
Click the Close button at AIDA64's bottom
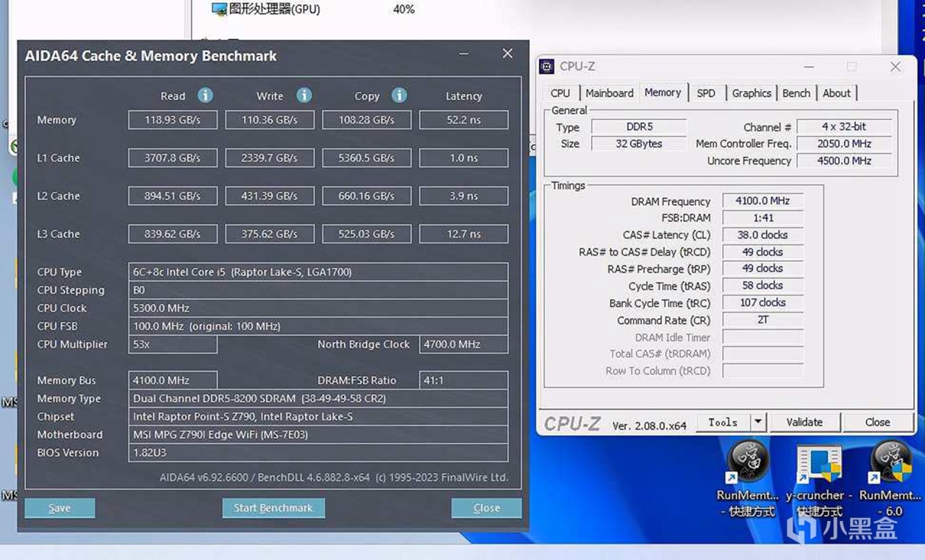tap(486, 508)
